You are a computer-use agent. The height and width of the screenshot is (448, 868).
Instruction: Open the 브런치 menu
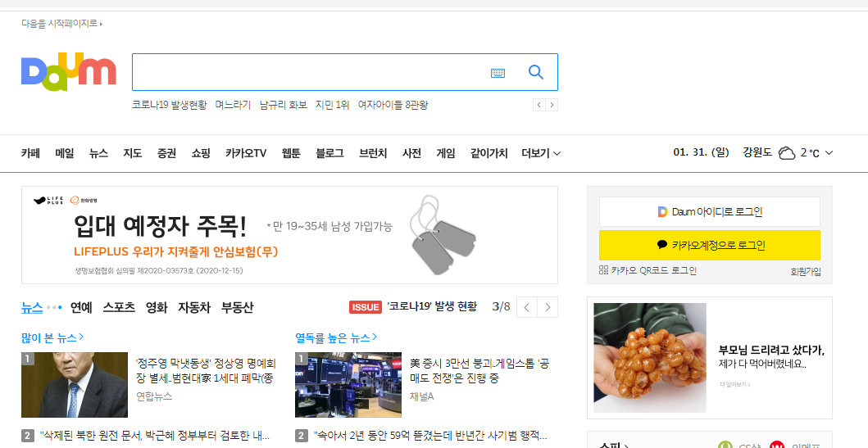(373, 153)
